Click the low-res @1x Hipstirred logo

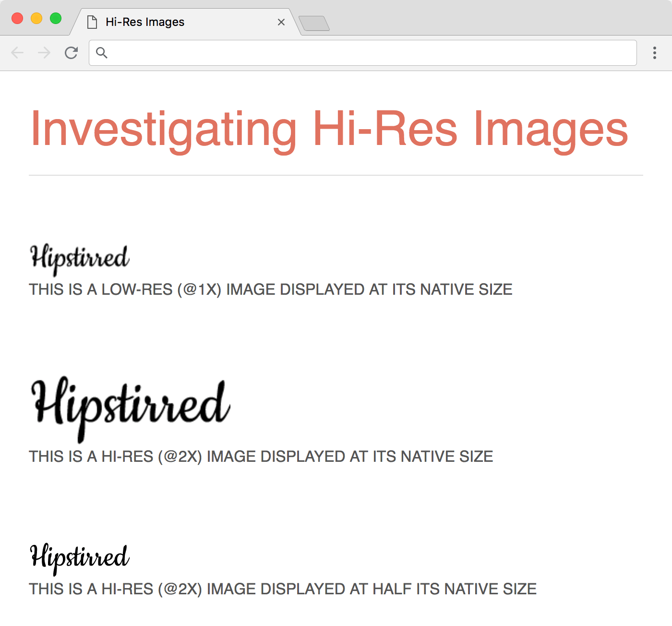(80, 259)
